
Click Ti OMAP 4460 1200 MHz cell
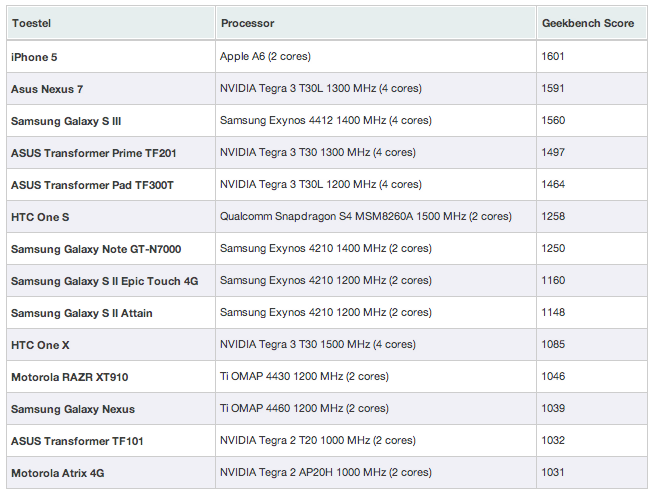376,409
